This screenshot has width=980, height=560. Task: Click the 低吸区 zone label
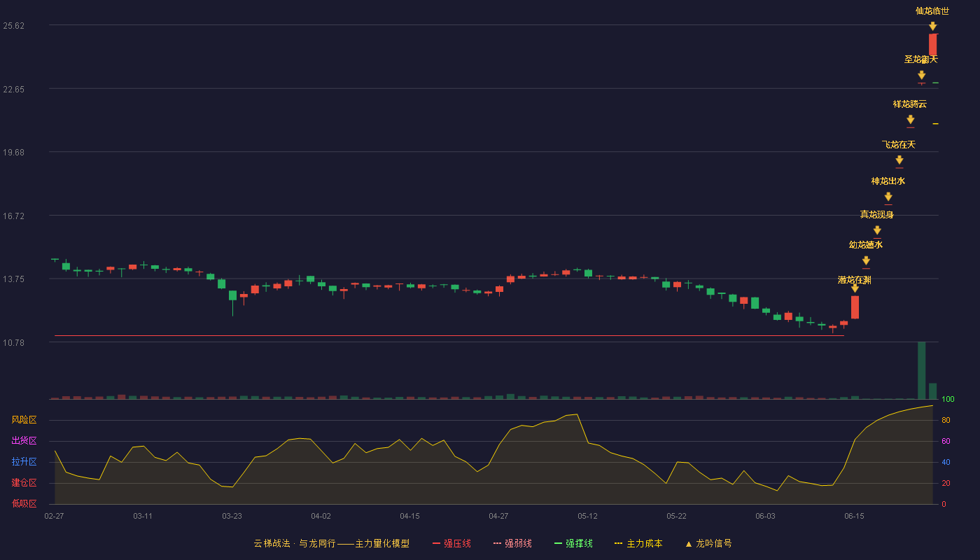(x=24, y=504)
